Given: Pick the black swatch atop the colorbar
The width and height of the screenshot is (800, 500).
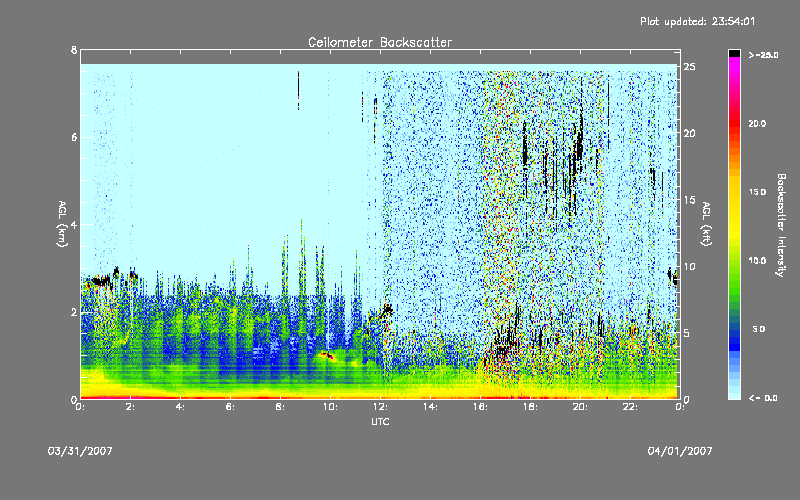Looking at the screenshot, I should [734, 53].
